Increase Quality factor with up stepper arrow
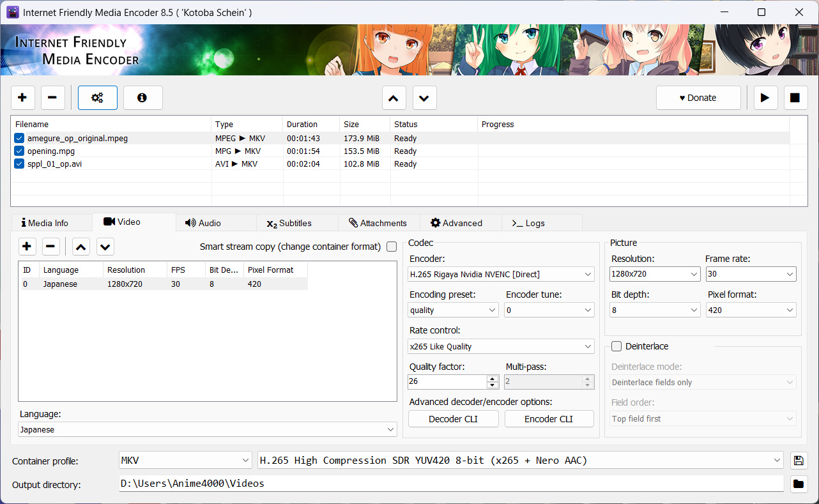This screenshot has width=819, height=504. point(492,378)
